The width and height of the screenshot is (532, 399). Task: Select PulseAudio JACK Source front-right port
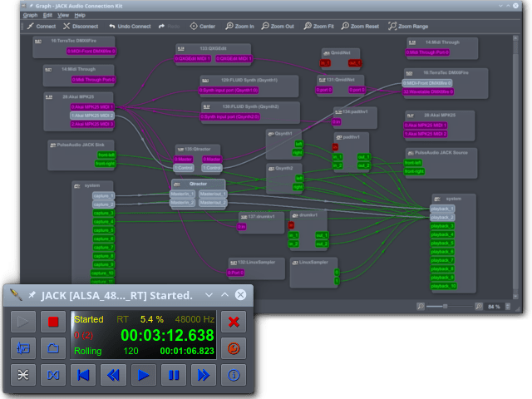click(414, 171)
